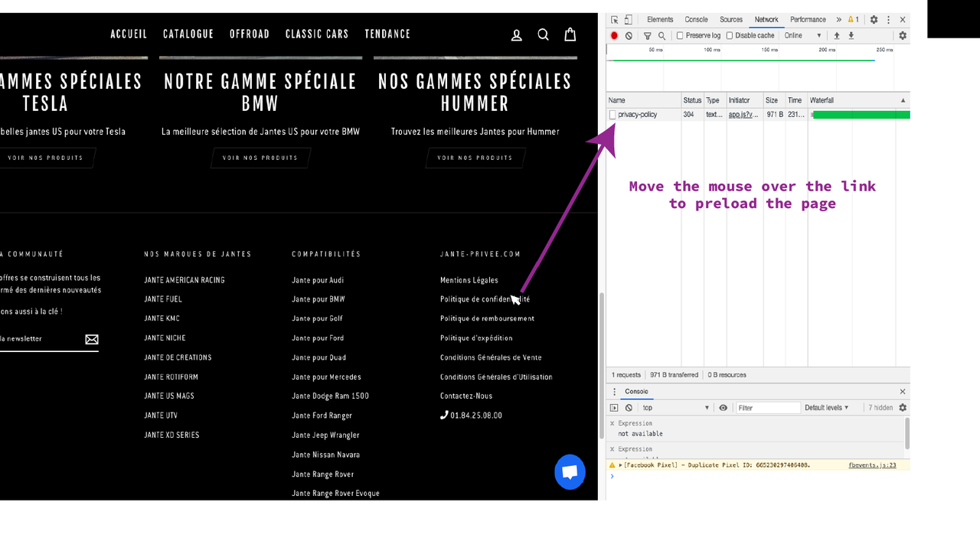The height and width of the screenshot is (551, 980).
Task: Click the app.js initiator link
Action: [x=743, y=115]
